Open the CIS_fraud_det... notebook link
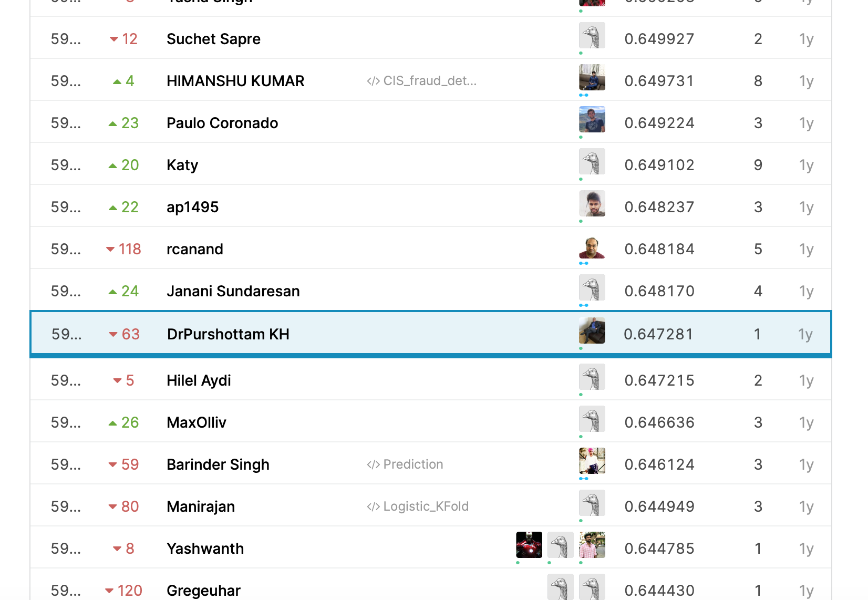This screenshot has width=868, height=600. click(x=422, y=81)
